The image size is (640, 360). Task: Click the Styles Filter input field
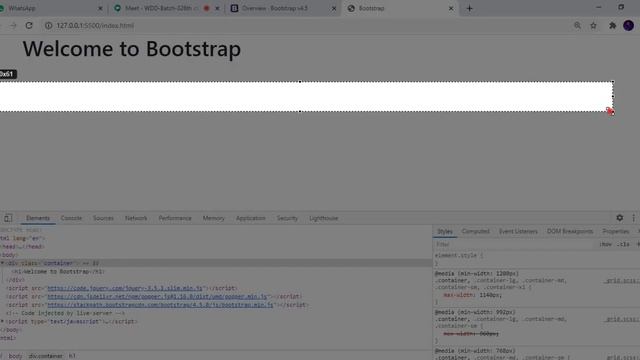point(514,244)
